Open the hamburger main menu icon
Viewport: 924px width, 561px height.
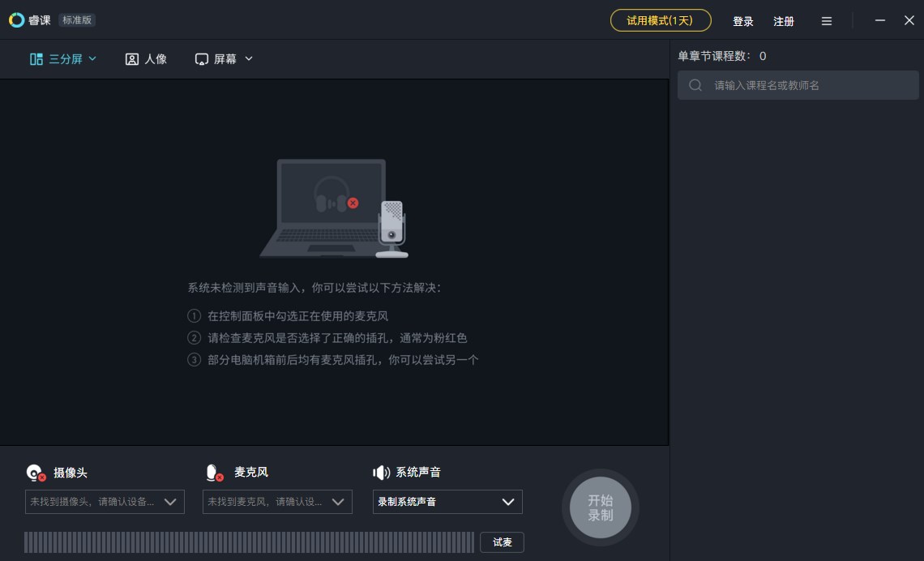(826, 21)
